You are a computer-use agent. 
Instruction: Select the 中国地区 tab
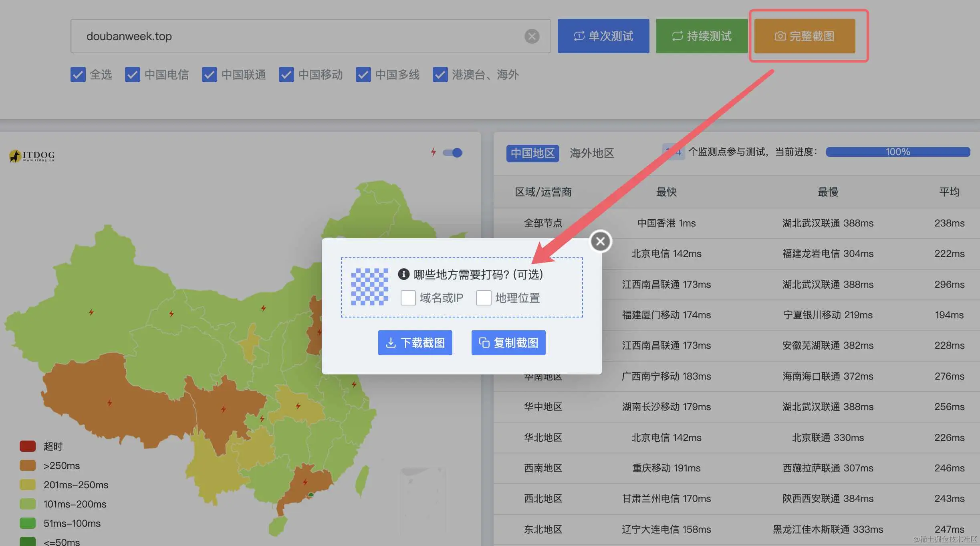(x=532, y=153)
